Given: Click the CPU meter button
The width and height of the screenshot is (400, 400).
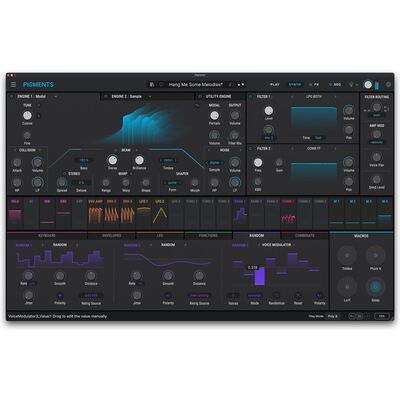Looking at the screenshot, I should 382,316.
